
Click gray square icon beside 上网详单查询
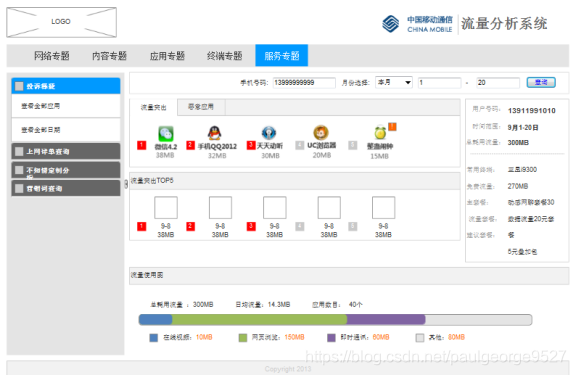[x=19, y=151]
